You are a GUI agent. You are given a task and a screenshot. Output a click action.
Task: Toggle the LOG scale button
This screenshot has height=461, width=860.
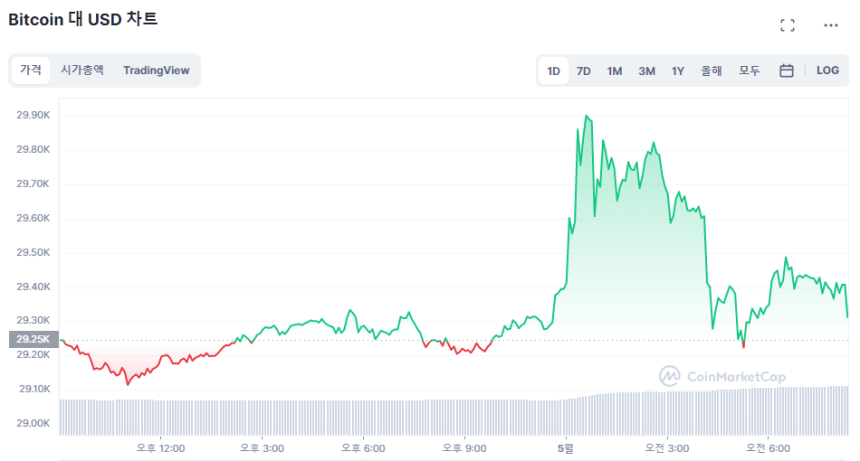coord(827,71)
